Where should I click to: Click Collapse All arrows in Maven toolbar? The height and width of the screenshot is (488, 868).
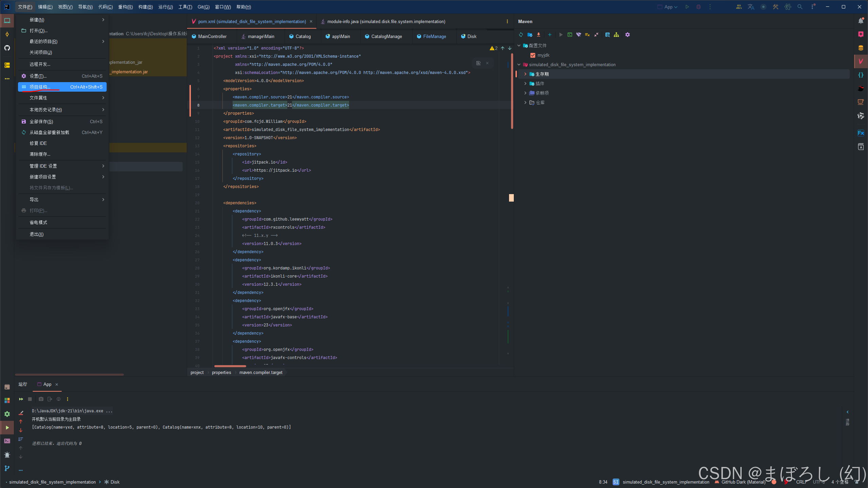click(x=596, y=35)
